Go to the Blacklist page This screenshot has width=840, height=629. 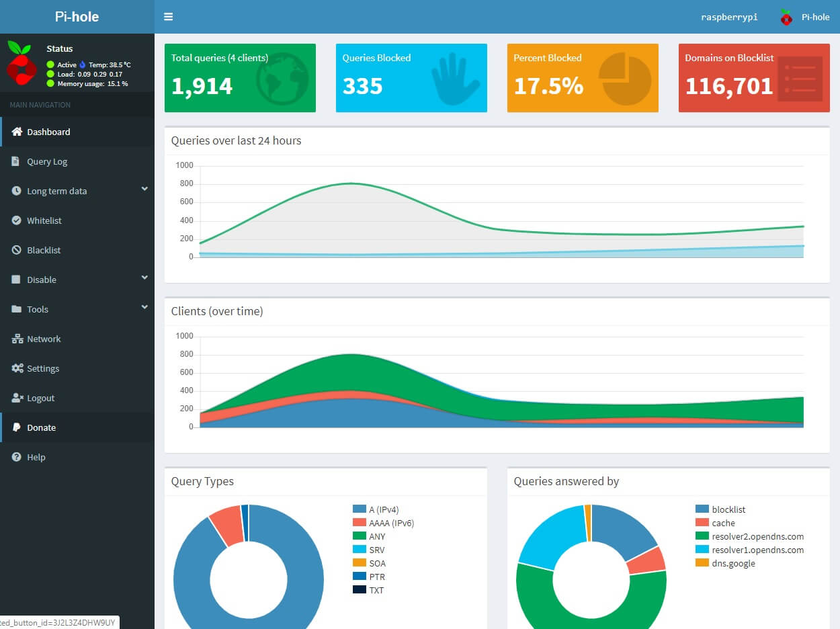point(77,250)
